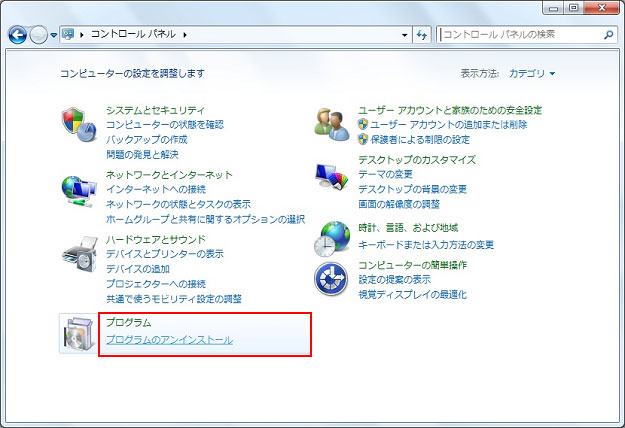Screen dimensions: 625x428
Task: Open プログラムのアンインストール
Action: pos(169,340)
